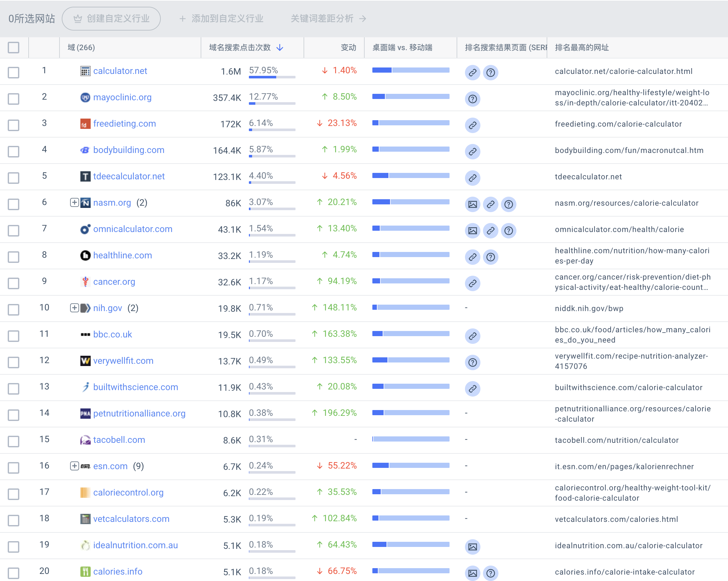Click the desktop vs mobile bar for calculator.net
The width and height of the screenshot is (728, 581).
[411, 70]
